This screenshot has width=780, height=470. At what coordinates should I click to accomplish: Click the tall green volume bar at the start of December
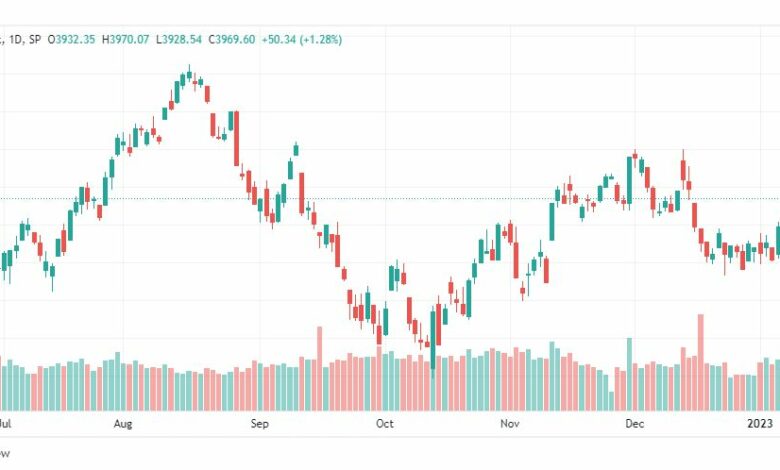pyautogui.click(x=629, y=375)
